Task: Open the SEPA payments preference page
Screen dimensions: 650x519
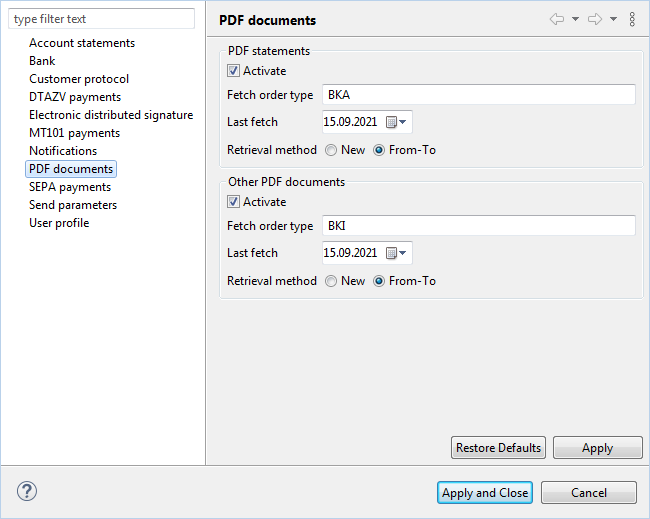Action: (x=70, y=187)
